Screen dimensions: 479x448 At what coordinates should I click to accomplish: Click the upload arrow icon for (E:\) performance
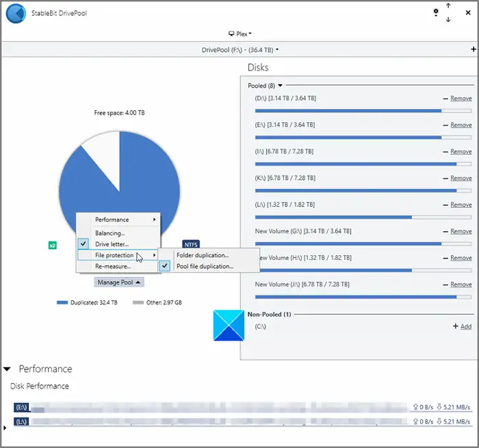pyautogui.click(x=415, y=407)
